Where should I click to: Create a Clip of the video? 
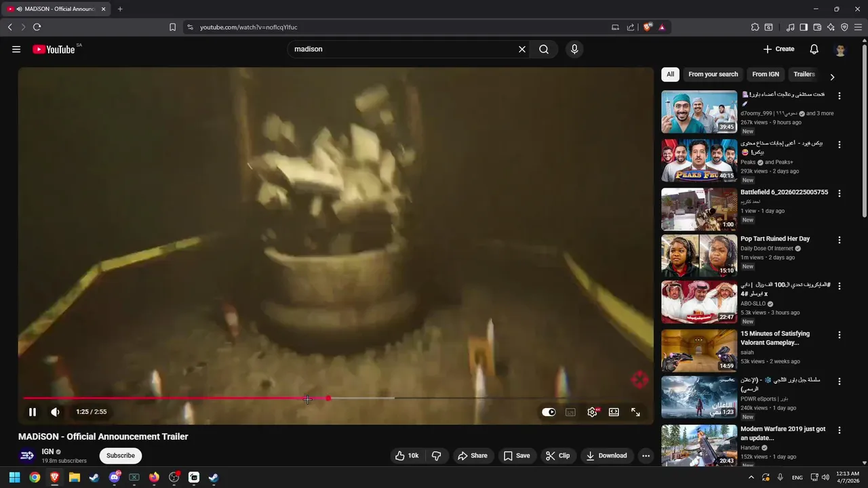tap(558, 455)
